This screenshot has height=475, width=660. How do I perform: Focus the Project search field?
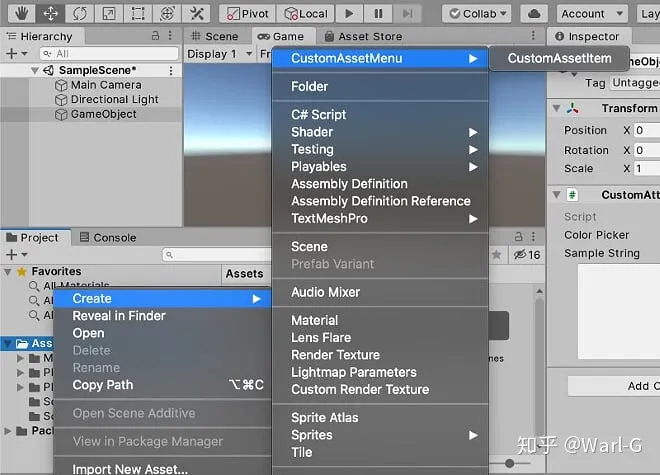point(217,254)
